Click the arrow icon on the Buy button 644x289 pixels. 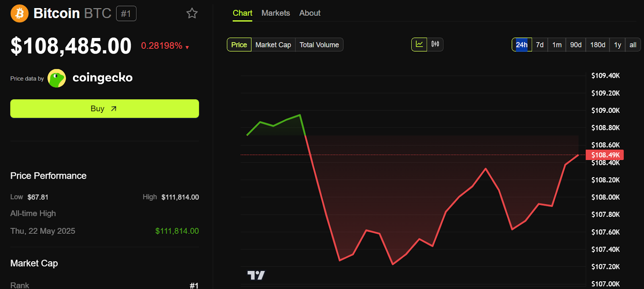pos(114,109)
